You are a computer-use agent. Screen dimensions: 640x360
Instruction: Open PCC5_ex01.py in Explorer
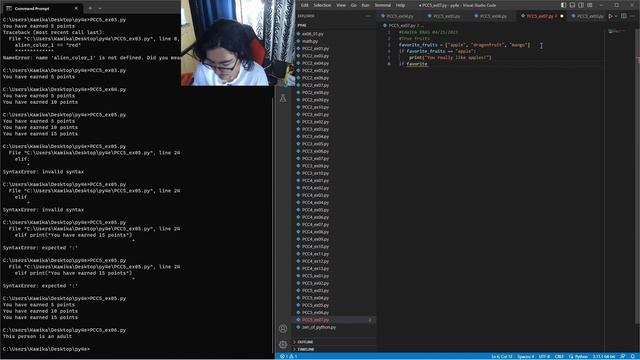(x=315, y=276)
